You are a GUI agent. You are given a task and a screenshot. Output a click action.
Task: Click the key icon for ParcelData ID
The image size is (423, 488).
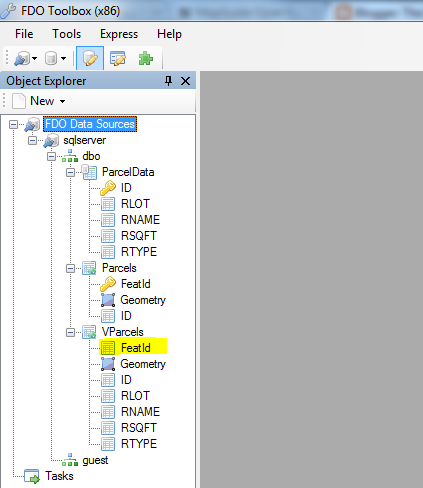[108, 188]
